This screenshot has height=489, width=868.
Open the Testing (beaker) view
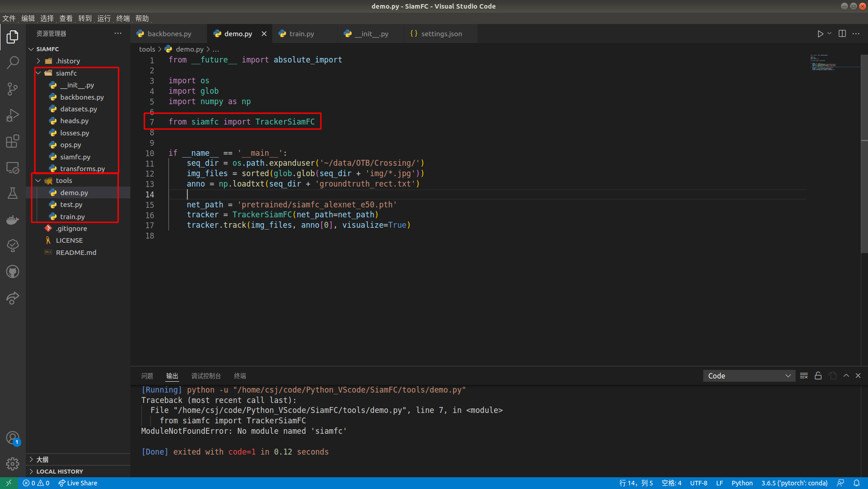(x=12, y=193)
